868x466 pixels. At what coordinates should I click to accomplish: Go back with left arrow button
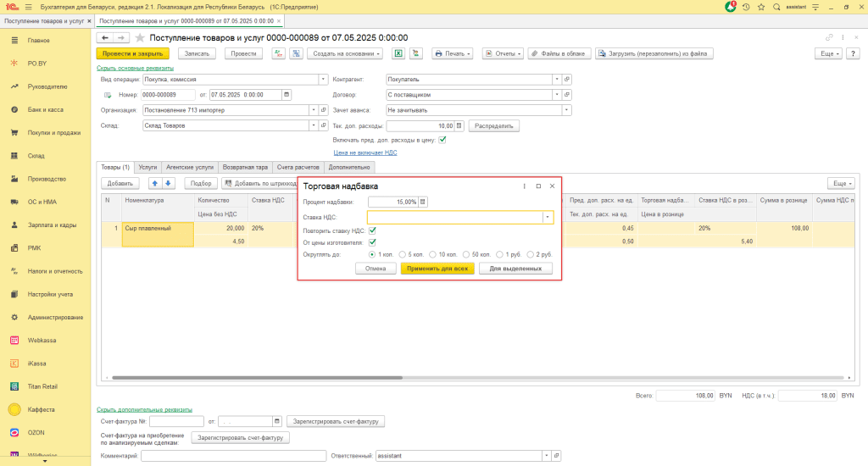pyautogui.click(x=104, y=37)
